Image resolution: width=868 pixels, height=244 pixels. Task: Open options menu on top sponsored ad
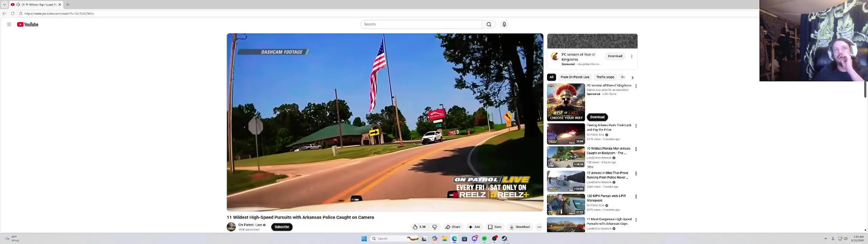click(632, 56)
